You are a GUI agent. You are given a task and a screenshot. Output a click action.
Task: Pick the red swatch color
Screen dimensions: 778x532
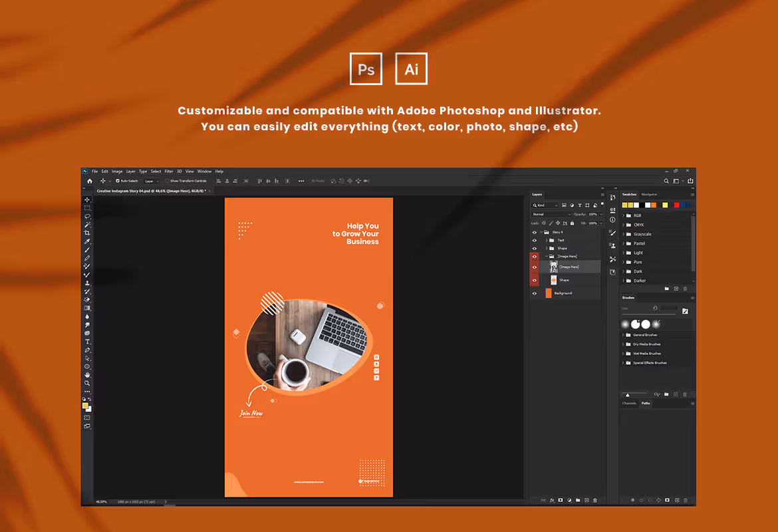pos(676,205)
